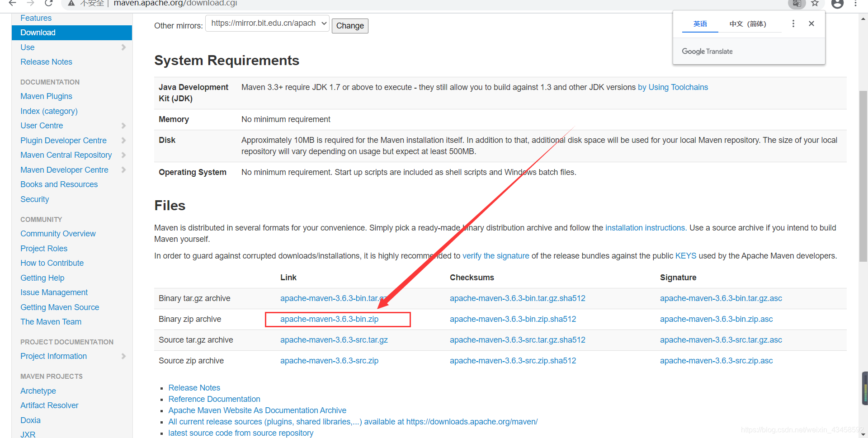Open the installation instructions link

pyautogui.click(x=645, y=228)
